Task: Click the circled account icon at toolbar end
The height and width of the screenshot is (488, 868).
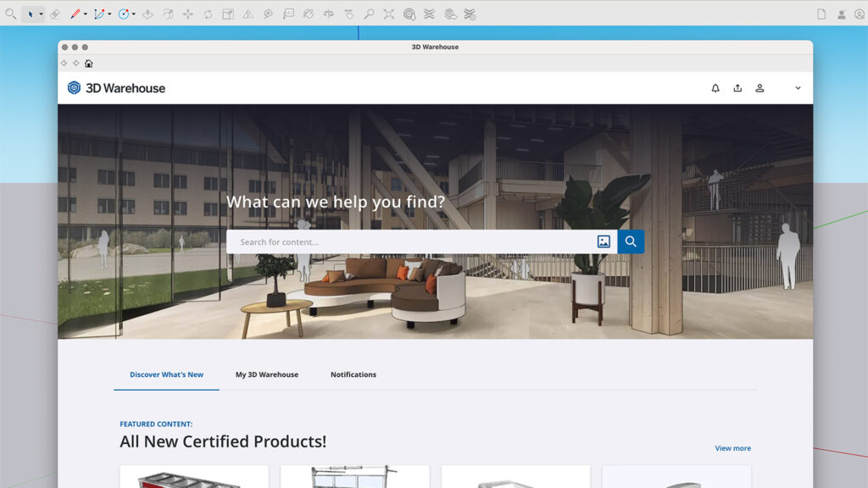Action: coord(860,14)
